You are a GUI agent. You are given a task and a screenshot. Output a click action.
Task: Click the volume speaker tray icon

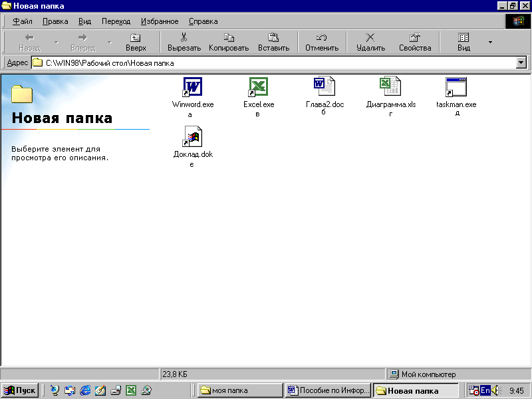(x=495, y=390)
